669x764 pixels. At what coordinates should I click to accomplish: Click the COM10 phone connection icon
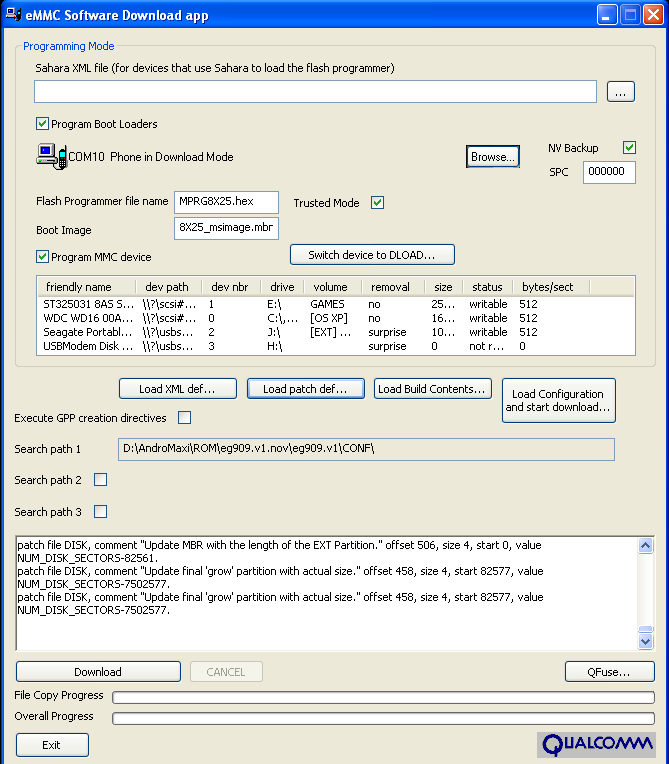pyautogui.click(x=52, y=156)
